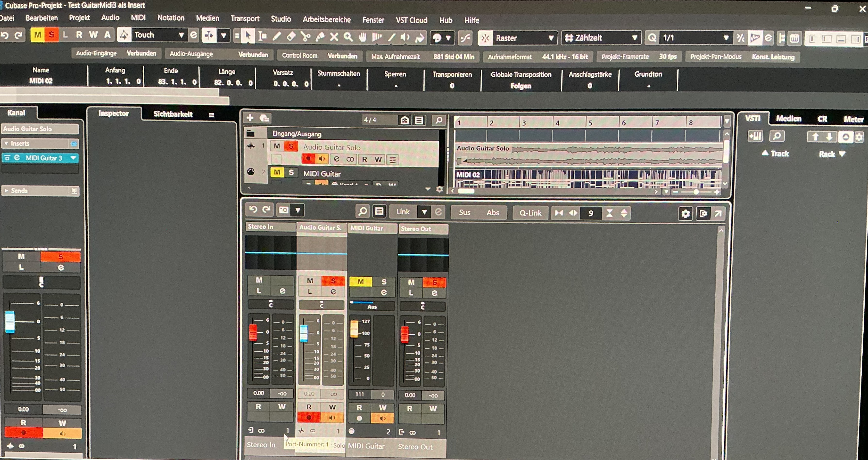Mute the MIDI Guitar track in track list
The height and width of the screenshot is (460, 868).
click(x=277, y=172)
